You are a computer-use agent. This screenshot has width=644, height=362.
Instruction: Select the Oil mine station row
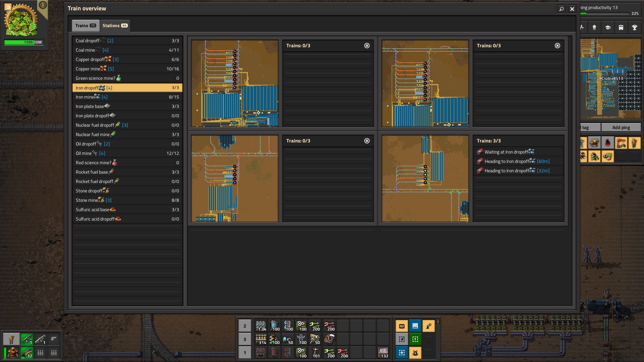pos(127,153)
